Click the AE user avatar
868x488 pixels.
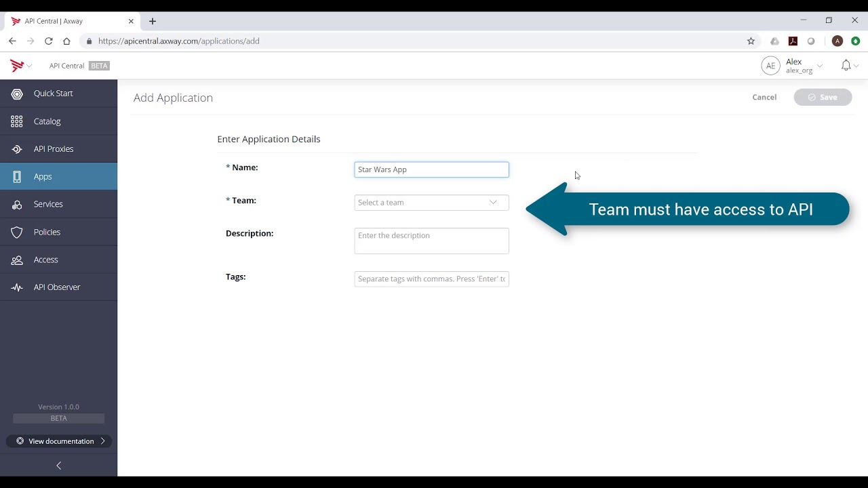click(770, 66)
